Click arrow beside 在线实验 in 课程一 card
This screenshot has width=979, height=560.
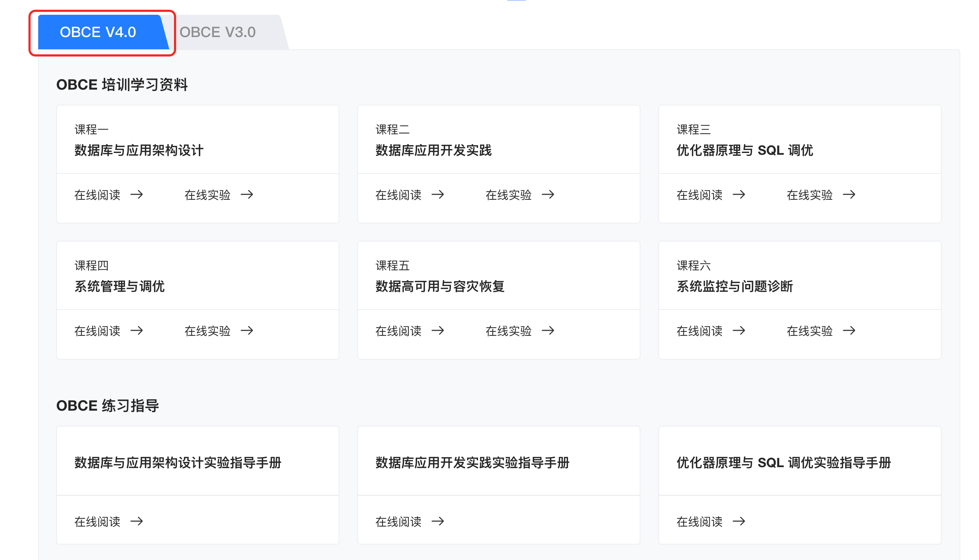click(x=247, y=195)
